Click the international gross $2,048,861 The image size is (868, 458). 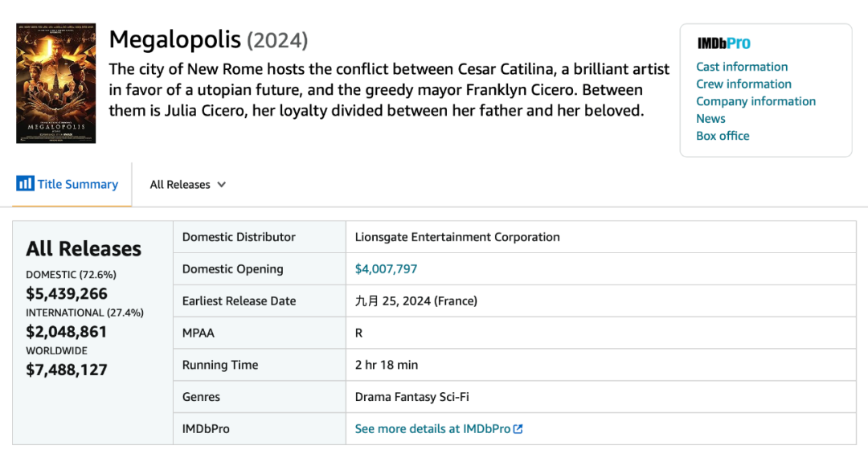point(67,332)
